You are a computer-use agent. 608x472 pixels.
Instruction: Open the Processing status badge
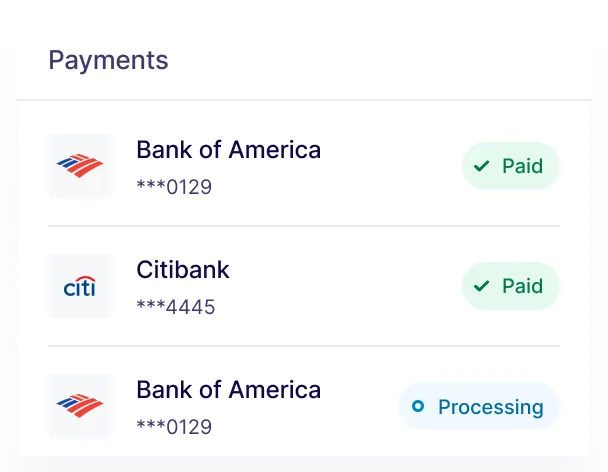point(478,406)
